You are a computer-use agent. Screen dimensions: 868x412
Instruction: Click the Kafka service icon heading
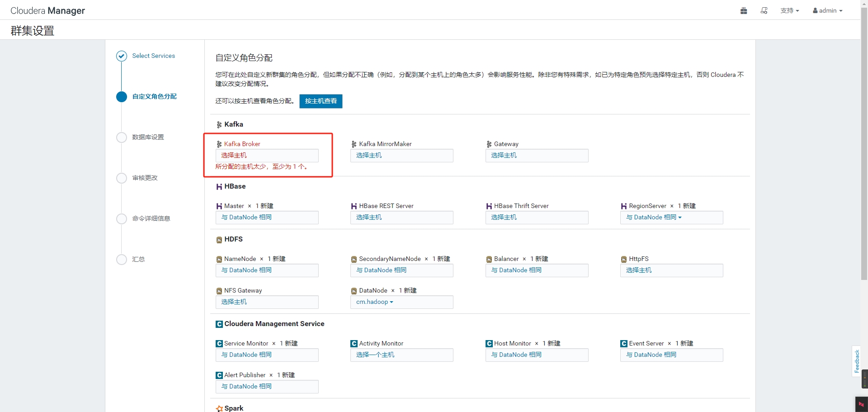click(219, 125)
